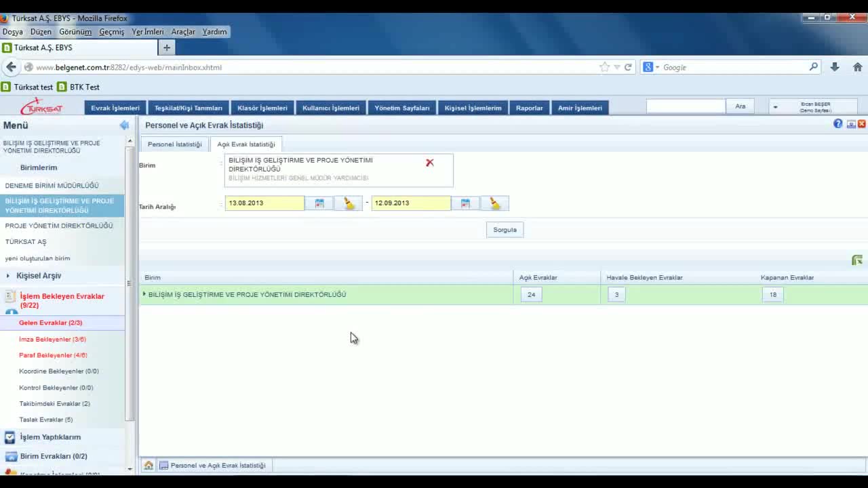This screenshot has height=488, width=868.
Task: Open help with the blue question icon
Action: pos(838,124)
